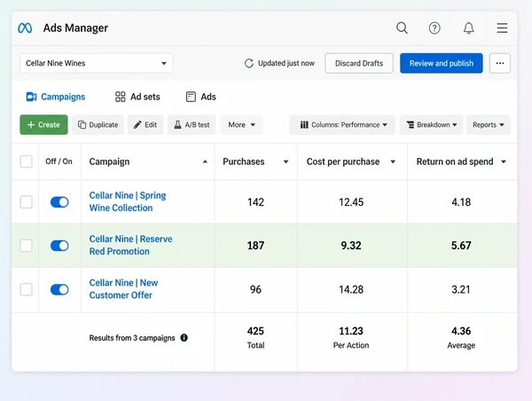Click the return on ad spend value 5.67
The height and width of the screenshot is (401, 532).
[461, 246]
